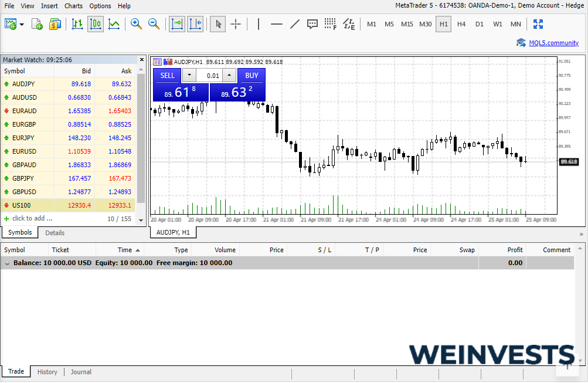The image size is (588, 383).
Task: Click the 0.01 trade volume field
Action: coord(209,76)
